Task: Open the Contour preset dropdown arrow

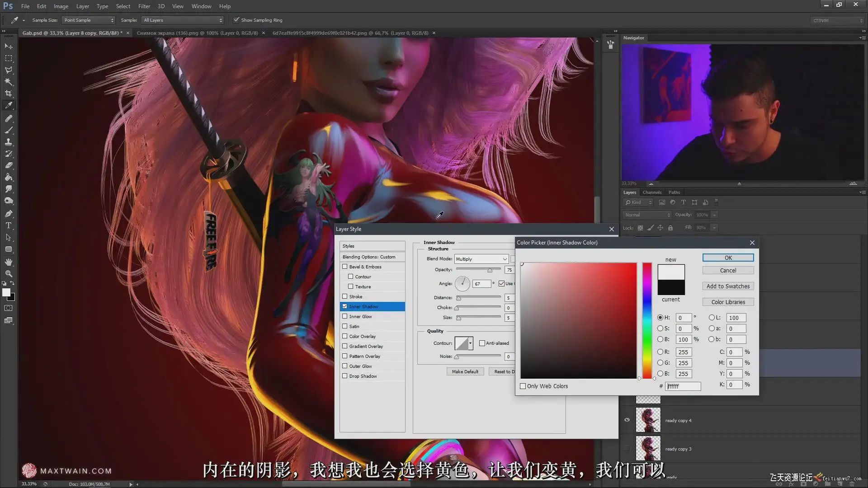Action: [x=471, y=343]
